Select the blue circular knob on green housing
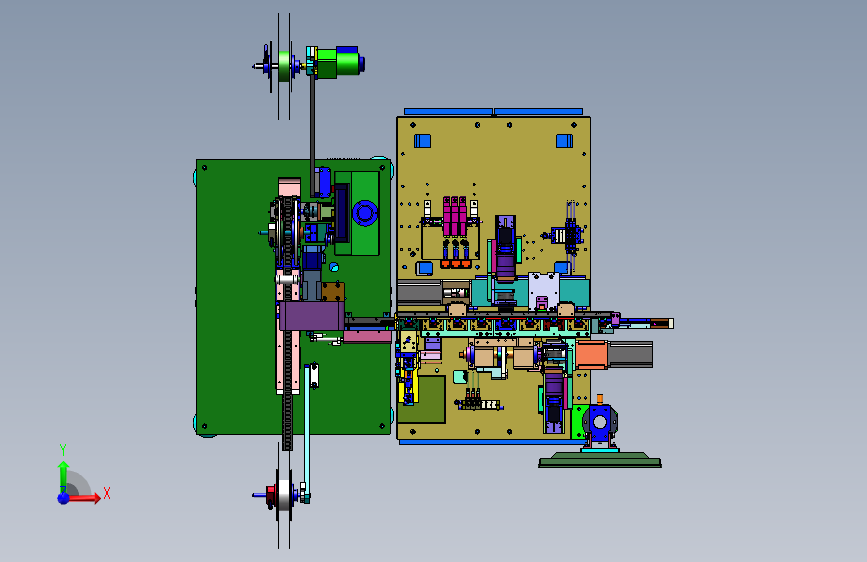The width and height of the screenshot is (867, 562). (365, 213)
